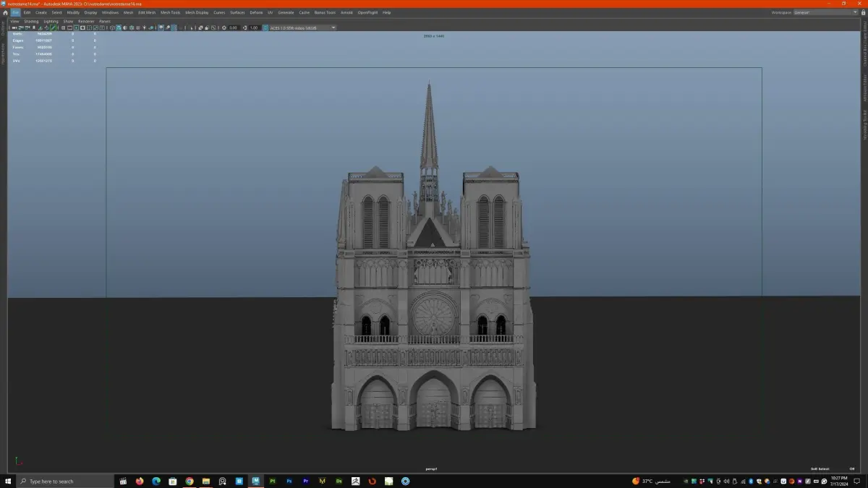Toggle use all lights bulb icon

(x=144, y=27)
